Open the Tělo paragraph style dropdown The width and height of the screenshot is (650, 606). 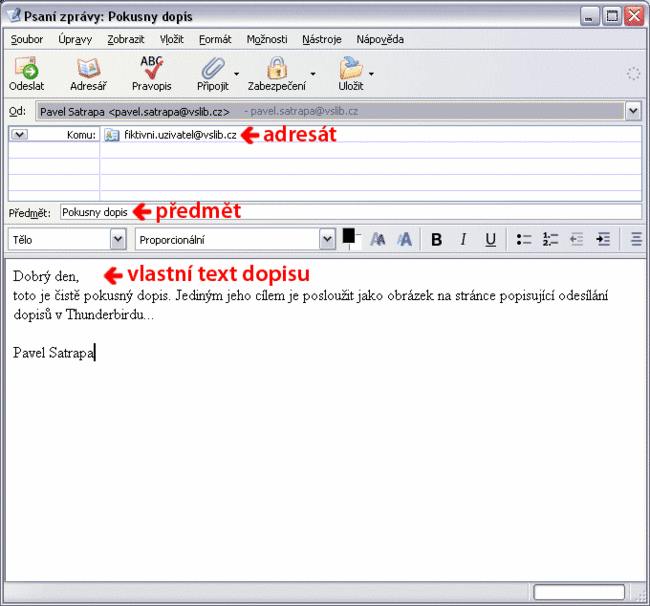pos(118,239)
